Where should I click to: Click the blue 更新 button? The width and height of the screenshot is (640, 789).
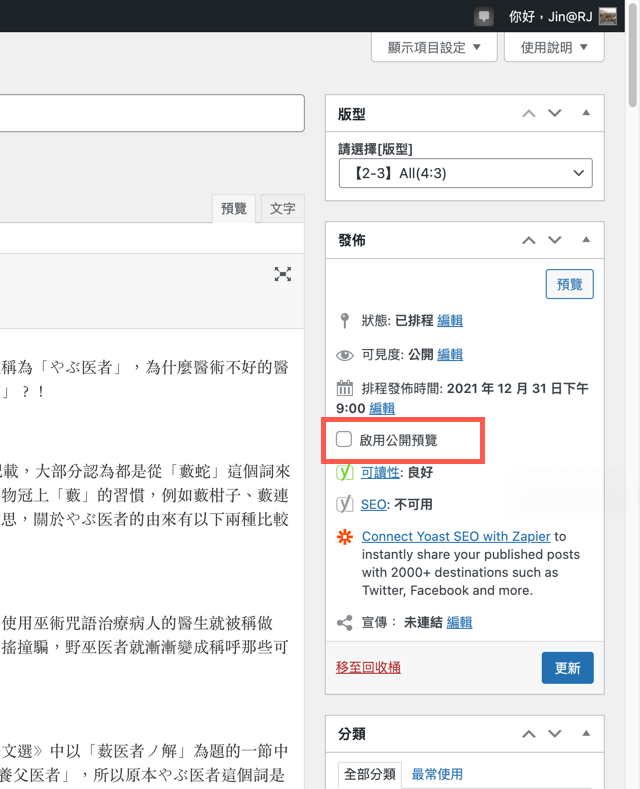[x=568, y=668]
